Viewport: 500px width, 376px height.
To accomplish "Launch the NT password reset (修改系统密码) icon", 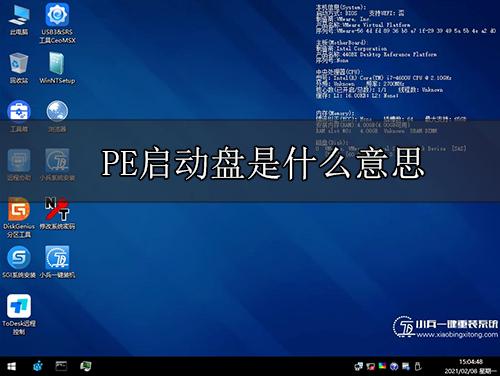I will [x=57, y=213].
